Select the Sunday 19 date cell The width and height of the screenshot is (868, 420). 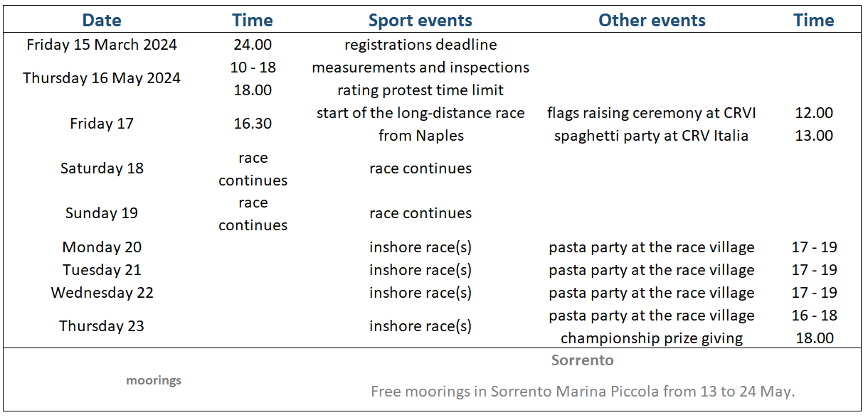point(102,213)
